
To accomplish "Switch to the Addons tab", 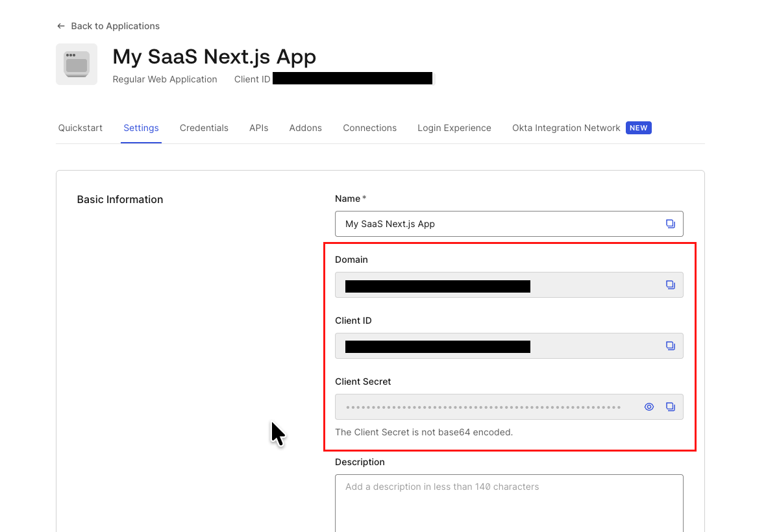I will coord(305,128).
